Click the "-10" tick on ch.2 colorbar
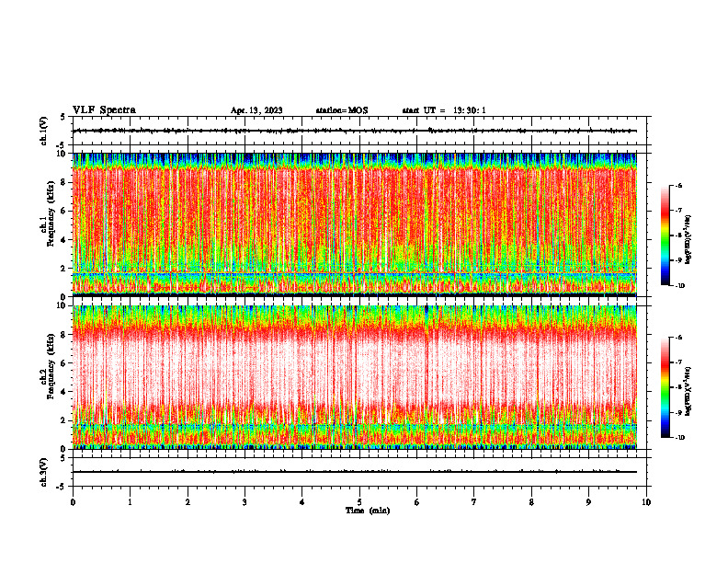The image size is (728, 563). [x=679, y=437]
